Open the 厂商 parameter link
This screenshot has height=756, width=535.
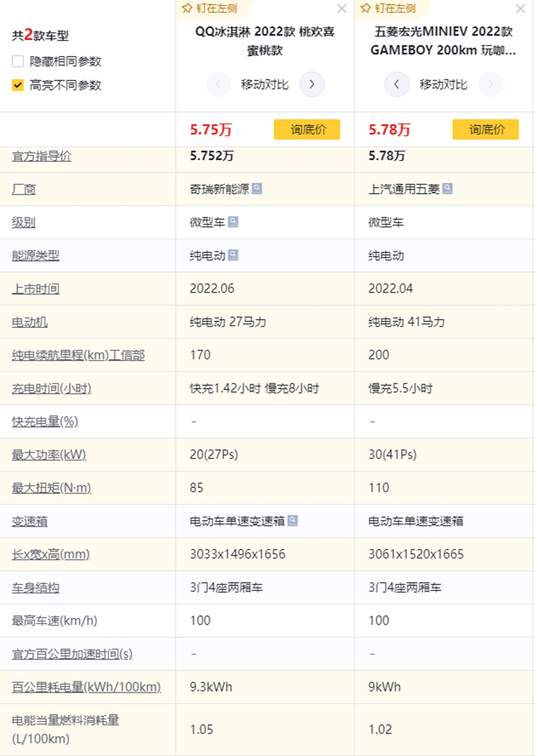[24, 189]
